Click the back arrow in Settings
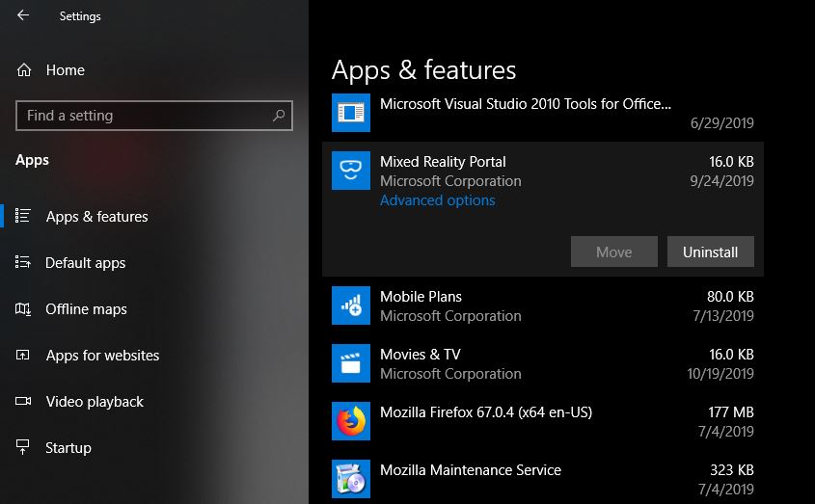The image size is (815, 504). click(x=23, y=15)
